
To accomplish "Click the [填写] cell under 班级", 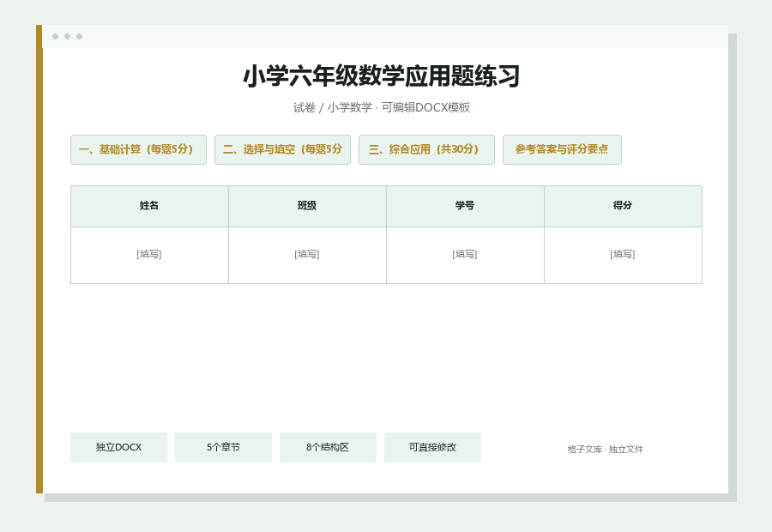I will tap(307, 255).
